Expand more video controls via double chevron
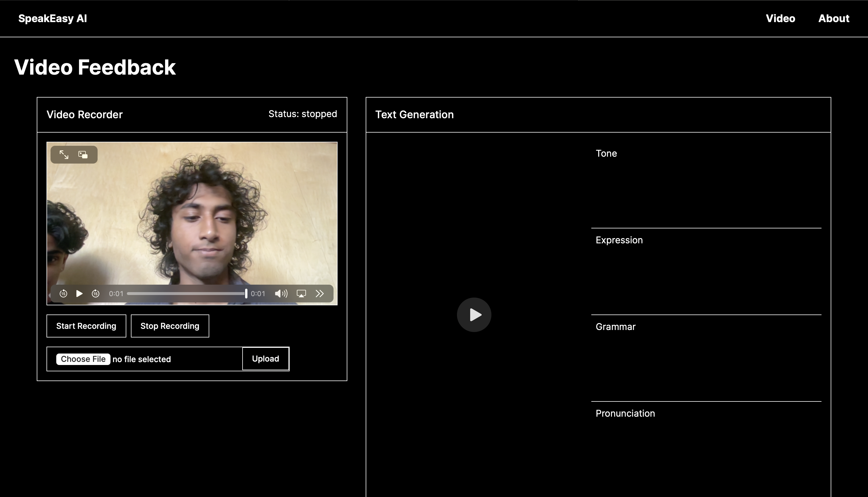The image size is (868, 497). click(319, 294)
